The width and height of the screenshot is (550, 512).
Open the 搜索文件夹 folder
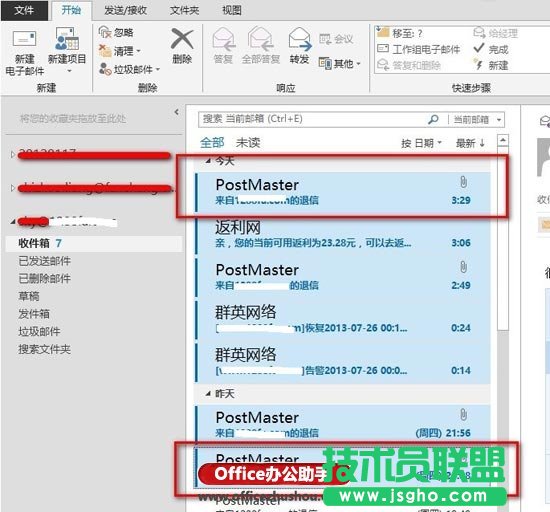pyautogui.click(x=45, y=349)
